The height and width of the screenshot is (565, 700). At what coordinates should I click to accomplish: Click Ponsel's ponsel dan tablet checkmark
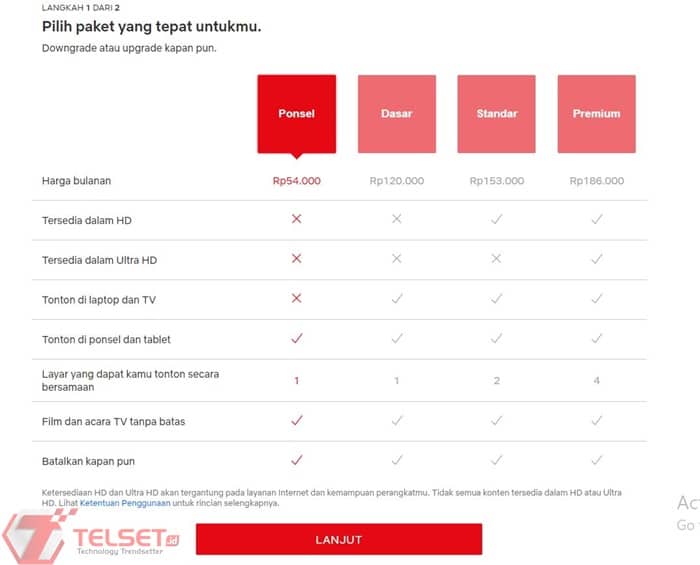coord(296,339)
